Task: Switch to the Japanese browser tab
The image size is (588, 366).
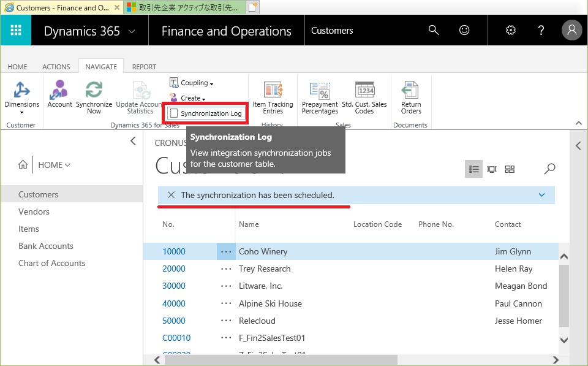Action: 185,7
